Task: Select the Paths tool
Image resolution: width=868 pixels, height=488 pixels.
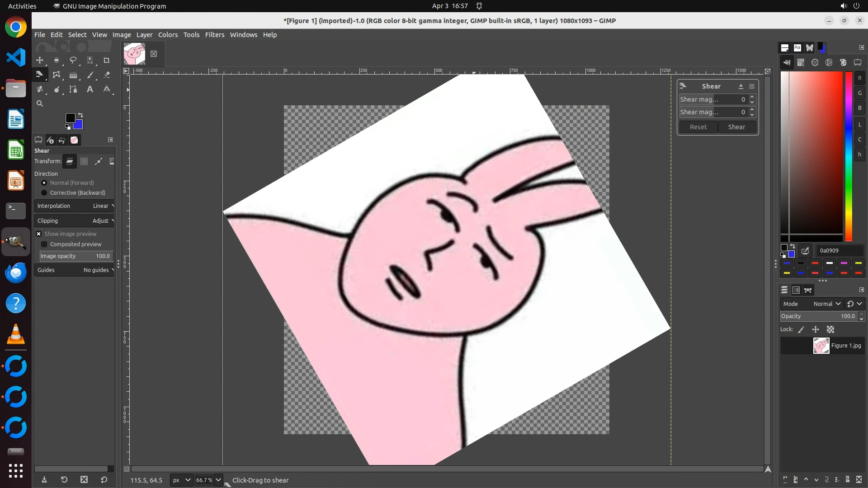Action: (x=73, y=89)
